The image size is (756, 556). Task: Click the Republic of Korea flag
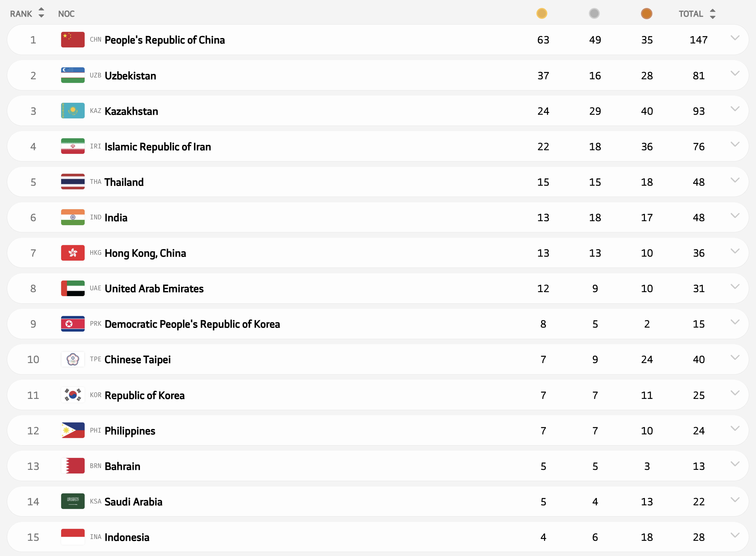pyautogui.click(x=73, y=395)
